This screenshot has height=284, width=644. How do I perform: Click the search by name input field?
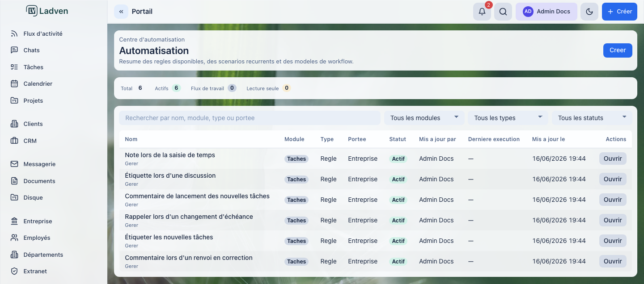250,118
